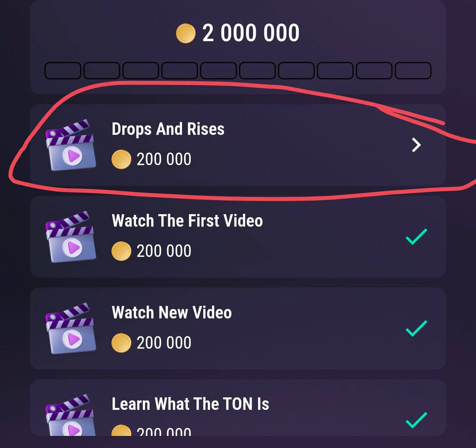Click the 2 000 000 total reward amount
The height and width of the screenshot is (448, 476).
click(251, 33)
